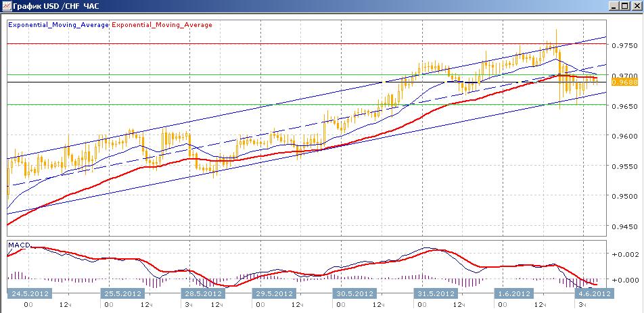Select the 4.6.2012 date marker
Viewport: 644px width, 313px height.
click(x=593, y=293)
